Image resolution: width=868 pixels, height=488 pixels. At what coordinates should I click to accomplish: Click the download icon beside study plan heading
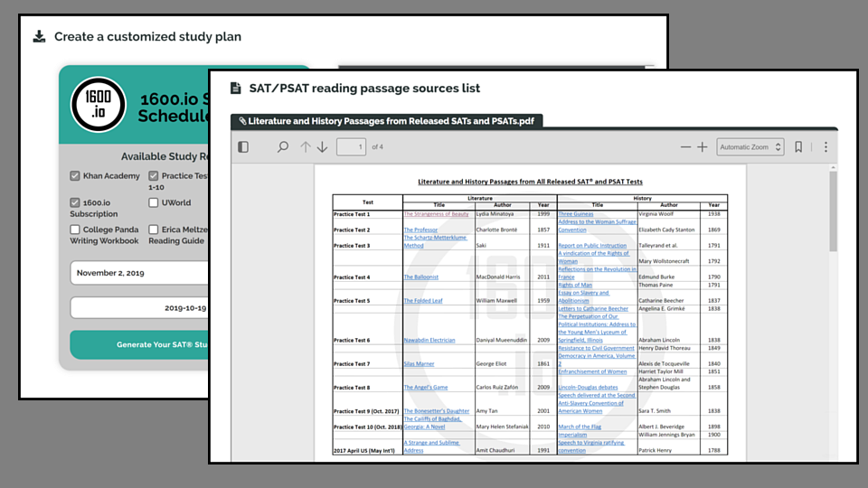[x=39, y=36]
